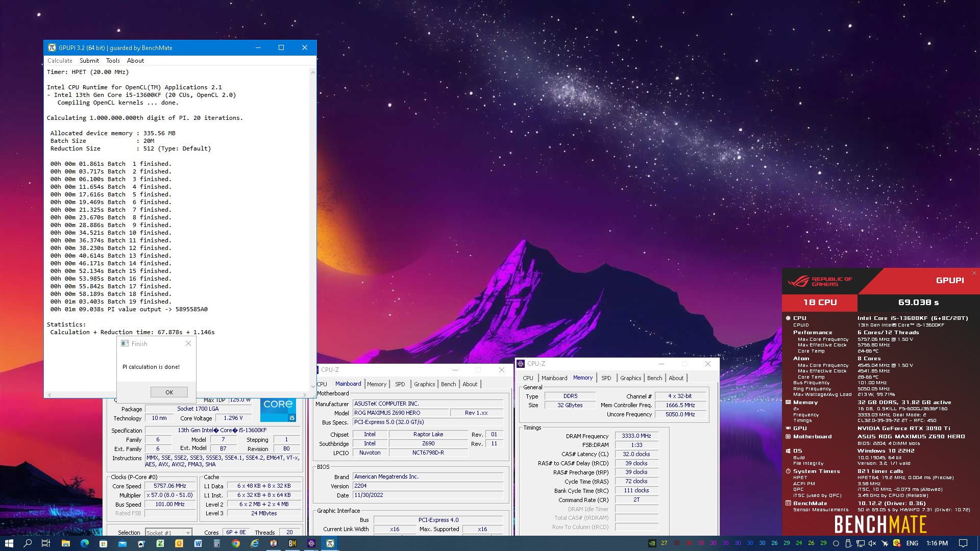The image size is (980, 551).
Task: Open File Explorer from the taskbar
Action: click(65, 543)
